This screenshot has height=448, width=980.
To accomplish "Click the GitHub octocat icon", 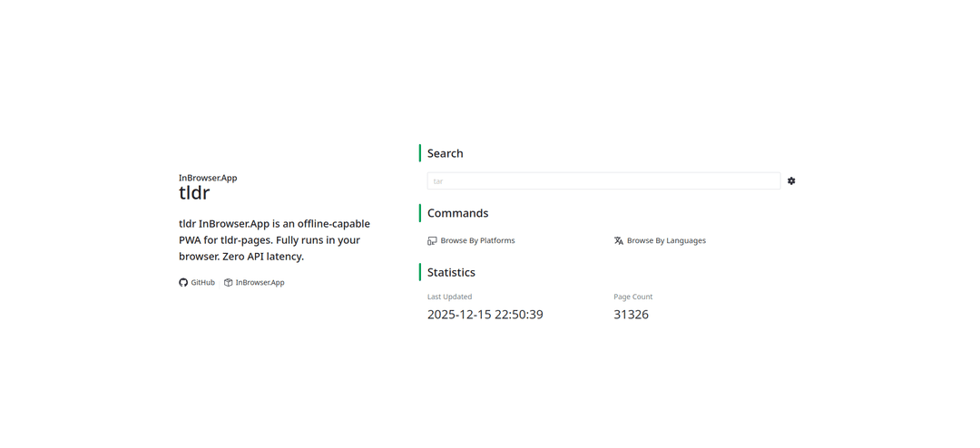I will (x=183, y=283).
